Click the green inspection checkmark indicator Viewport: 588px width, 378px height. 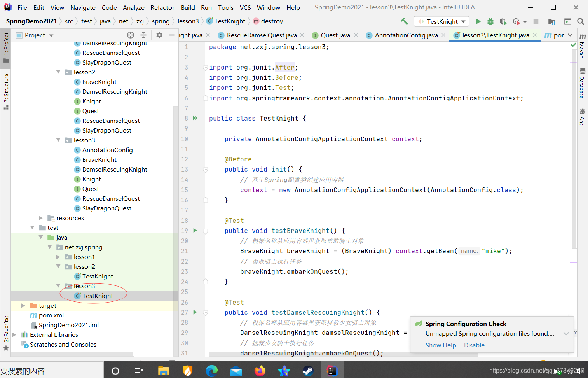coord(573,45)
